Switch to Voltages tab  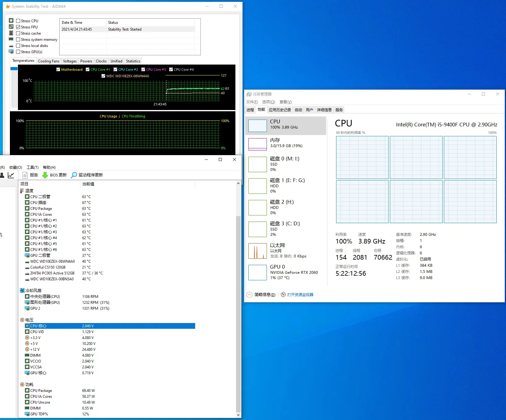[x=70, y=61]
